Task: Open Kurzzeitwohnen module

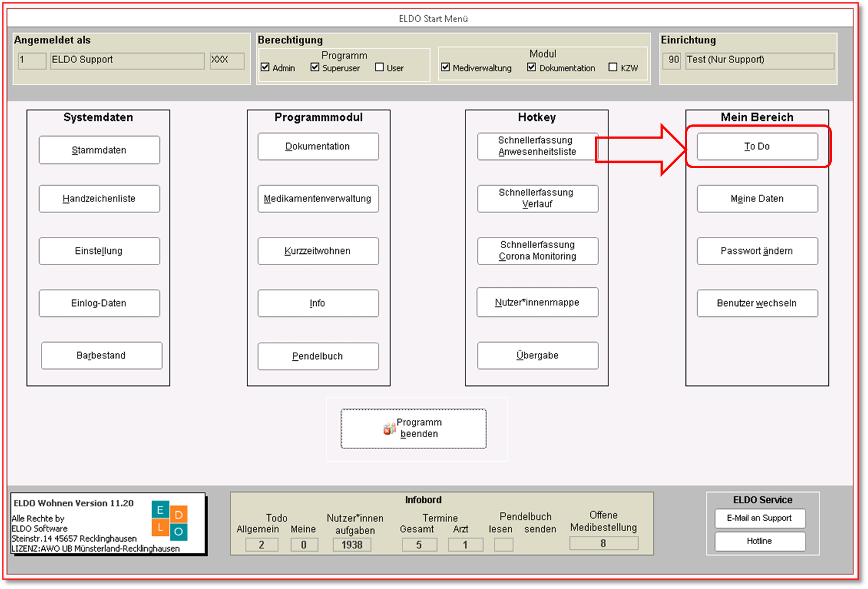Action: (x=318, y=251)
